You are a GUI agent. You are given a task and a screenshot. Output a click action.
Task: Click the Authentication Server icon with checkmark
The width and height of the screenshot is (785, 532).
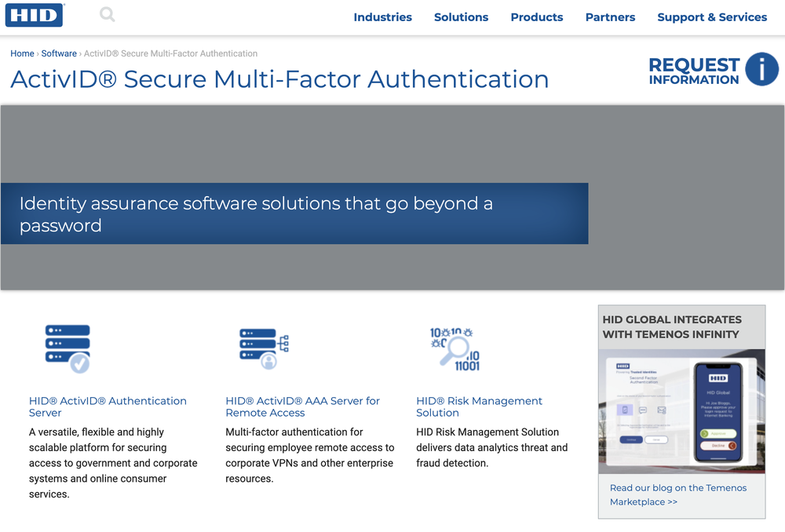[x=68, y=348]
